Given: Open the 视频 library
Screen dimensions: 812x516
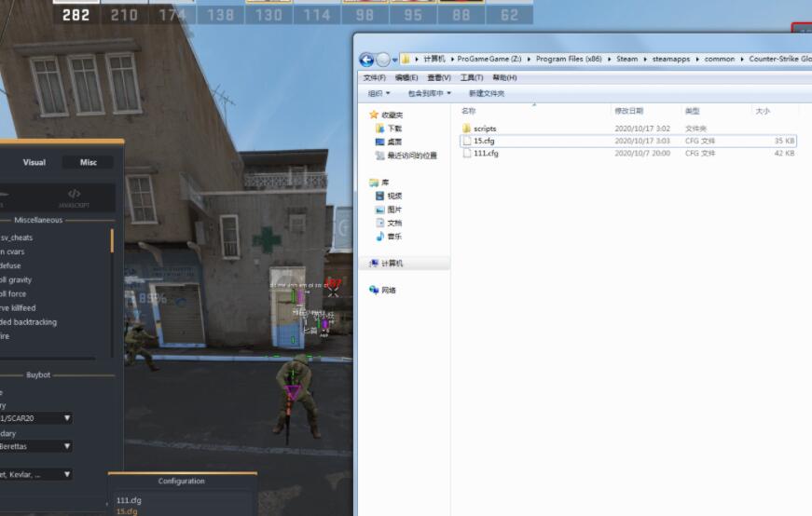Looking at the screenshot, I should 394,197.
